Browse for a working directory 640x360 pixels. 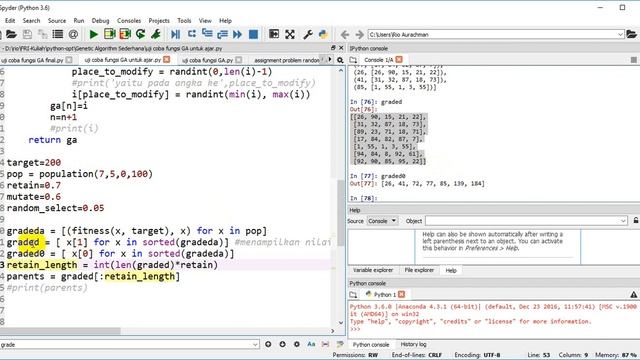click(631, 34)
